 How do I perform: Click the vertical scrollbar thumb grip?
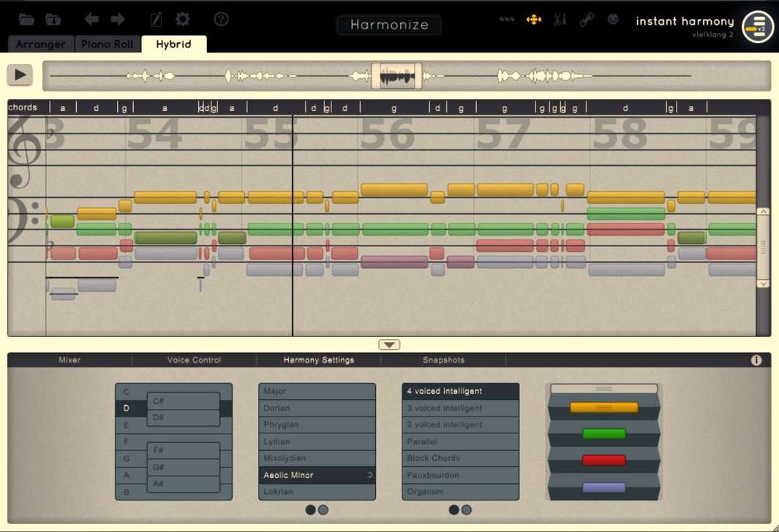[x=763, y=247]
